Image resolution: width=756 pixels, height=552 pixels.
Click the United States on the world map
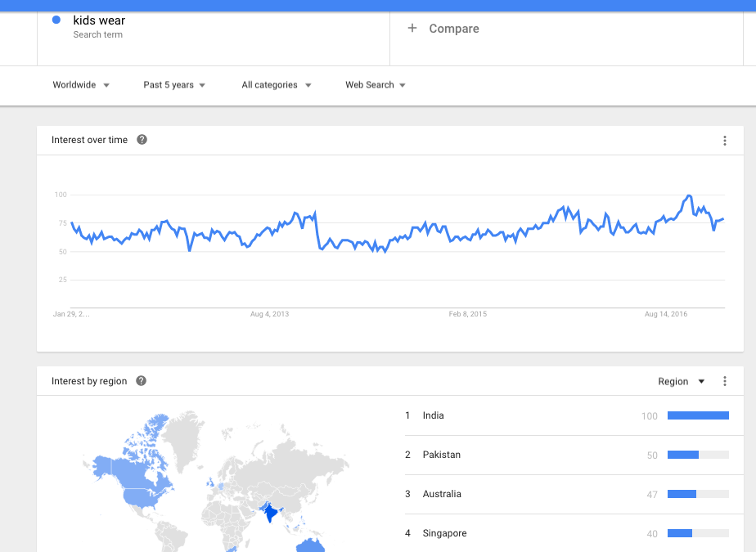pos(144,497)
